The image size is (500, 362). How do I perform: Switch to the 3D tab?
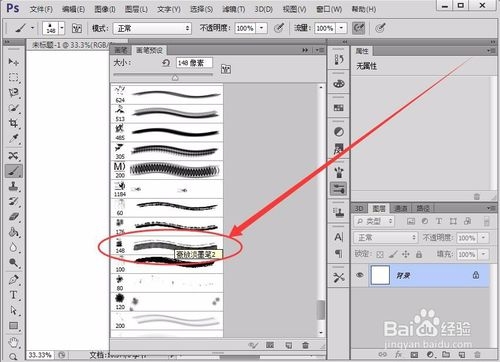point(359,209)
